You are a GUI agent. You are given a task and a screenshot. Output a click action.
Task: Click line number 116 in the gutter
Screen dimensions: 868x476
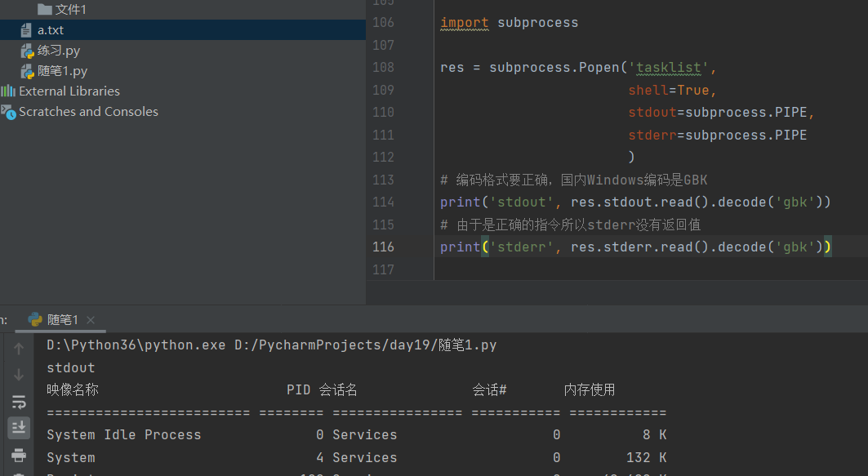(383, 247)
